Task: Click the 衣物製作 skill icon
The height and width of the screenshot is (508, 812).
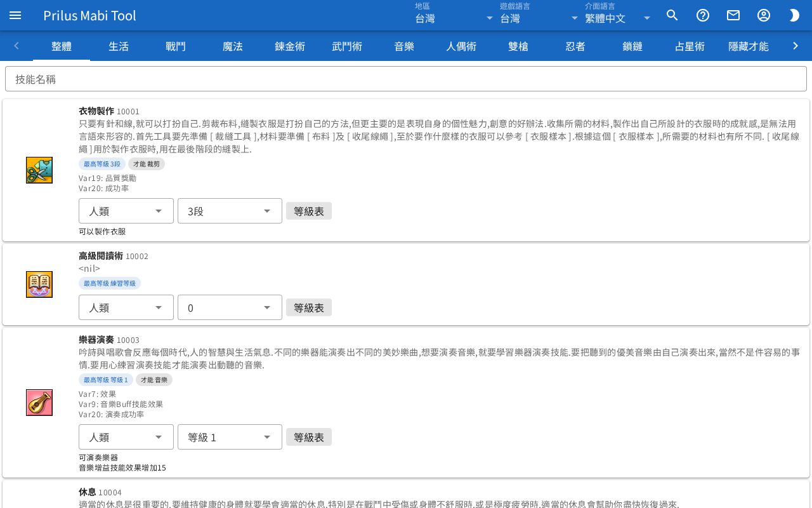Action: tap(39, 170)
